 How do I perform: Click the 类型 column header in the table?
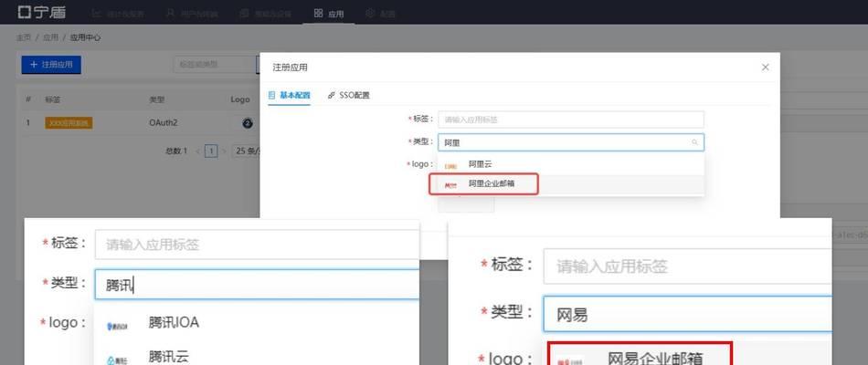click(x=156, y=99)
